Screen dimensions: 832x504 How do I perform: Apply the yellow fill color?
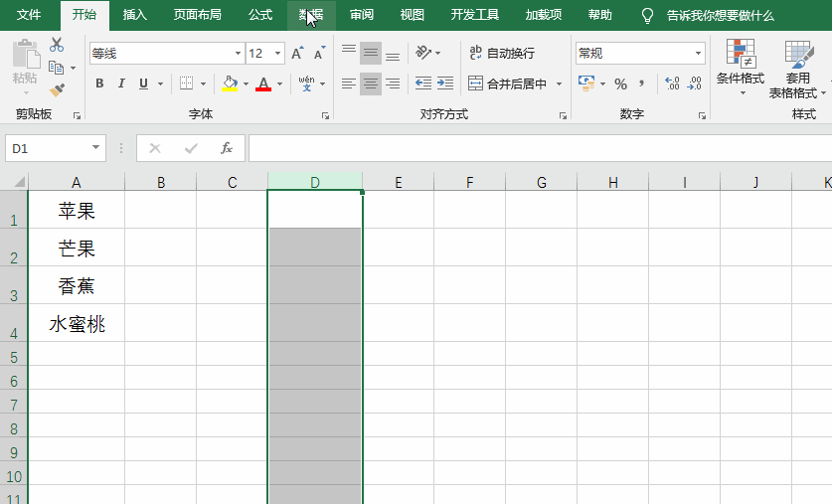click(230, 84)
